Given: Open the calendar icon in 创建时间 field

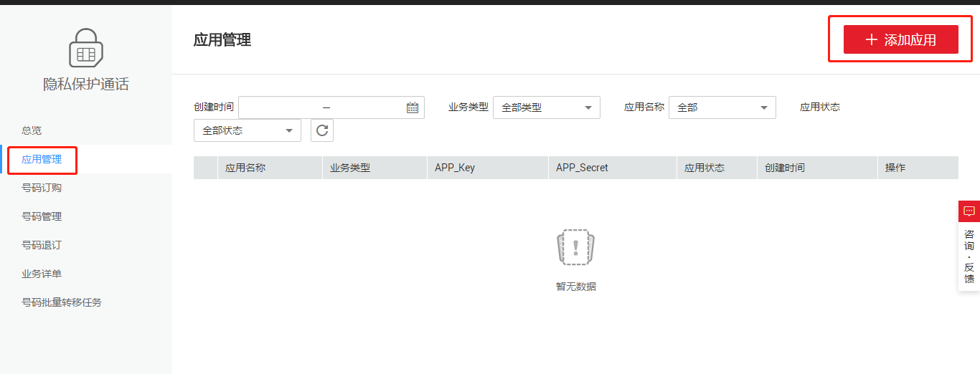Looking at the screenshot, I should [x=413, y=107].
